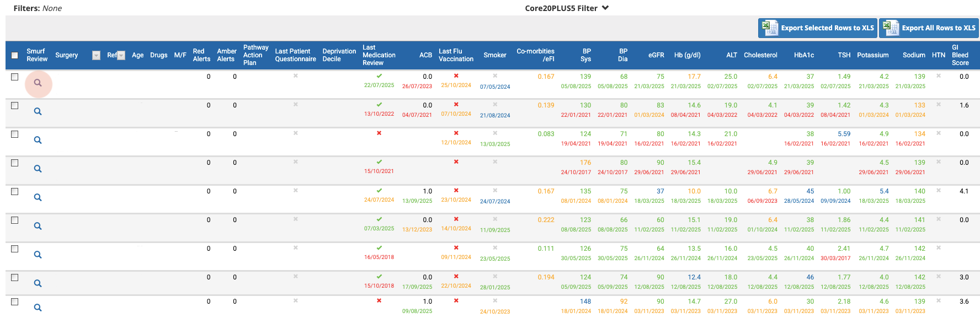
Task: Click grey smoker cross above date 21/08/2024
Action: [495, 105]
